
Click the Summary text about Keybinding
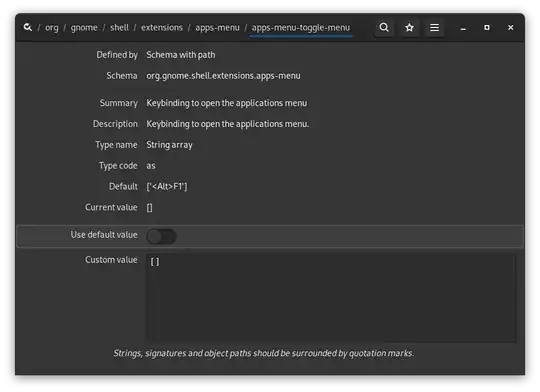227,103
